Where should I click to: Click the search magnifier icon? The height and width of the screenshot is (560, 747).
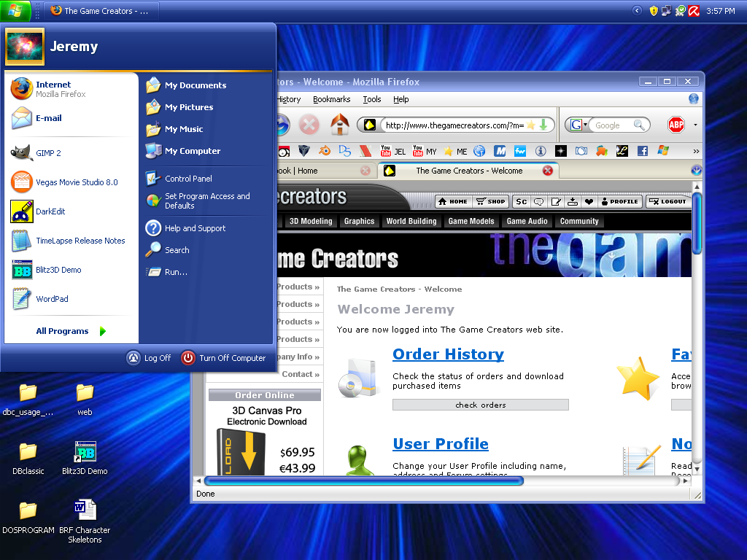coord(639,125)
